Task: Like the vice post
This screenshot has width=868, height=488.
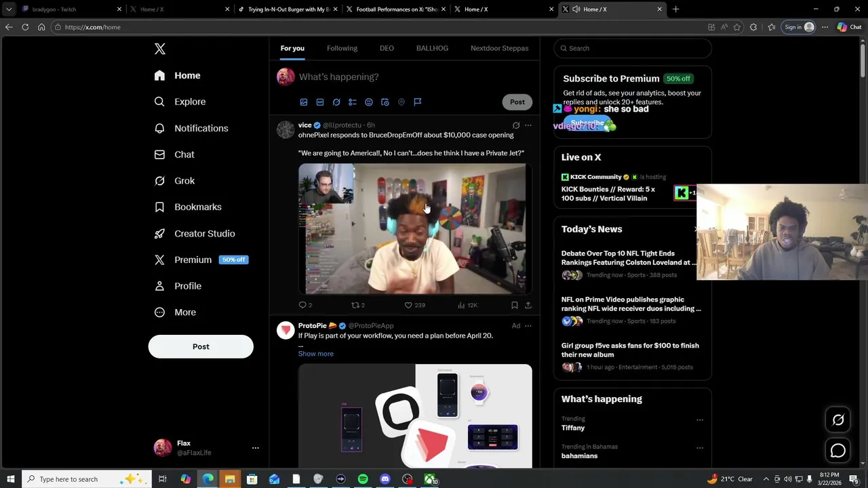Action: click(x=414, y=306)
